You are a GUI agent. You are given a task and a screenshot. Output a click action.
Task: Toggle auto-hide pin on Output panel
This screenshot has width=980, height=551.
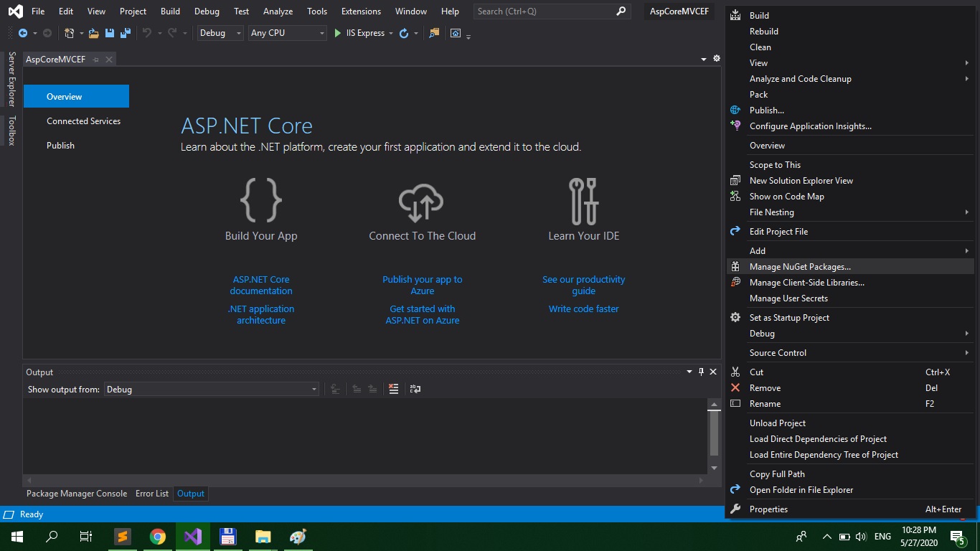pos(701,372)
